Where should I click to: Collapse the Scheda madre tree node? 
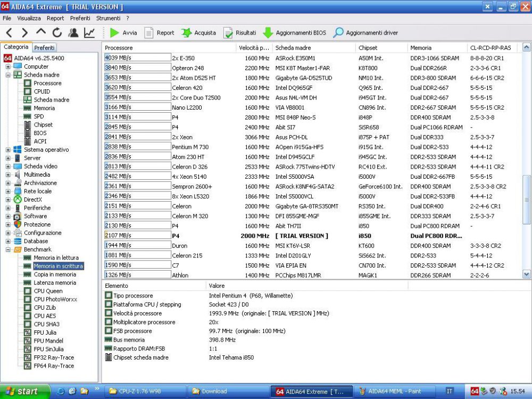coord(8,75)
